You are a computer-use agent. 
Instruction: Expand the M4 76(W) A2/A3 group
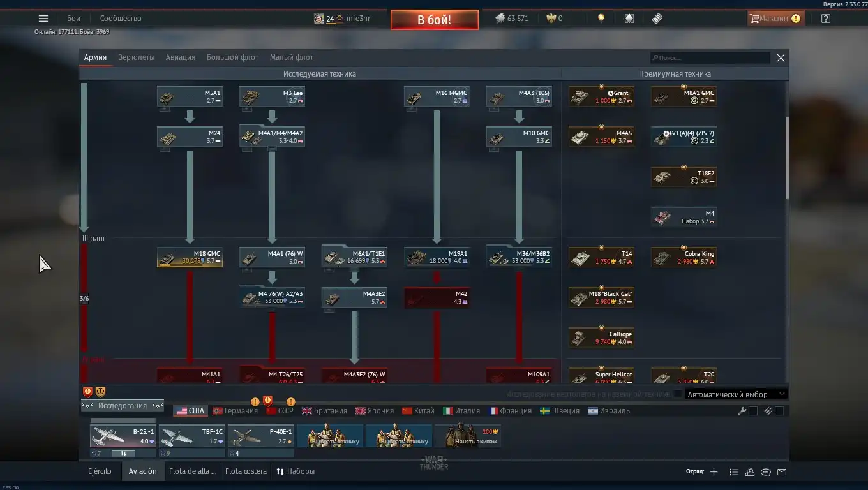[x=272, y=297]
